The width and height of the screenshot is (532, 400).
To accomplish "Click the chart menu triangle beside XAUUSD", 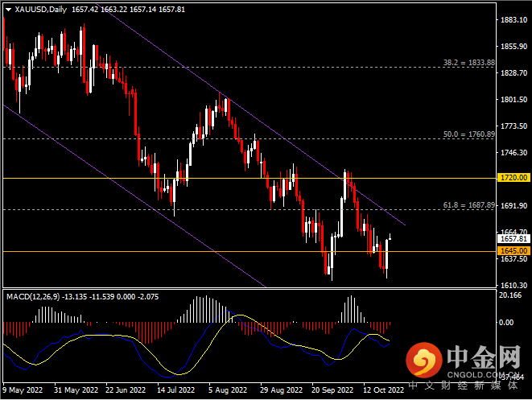I will point(9,10).
